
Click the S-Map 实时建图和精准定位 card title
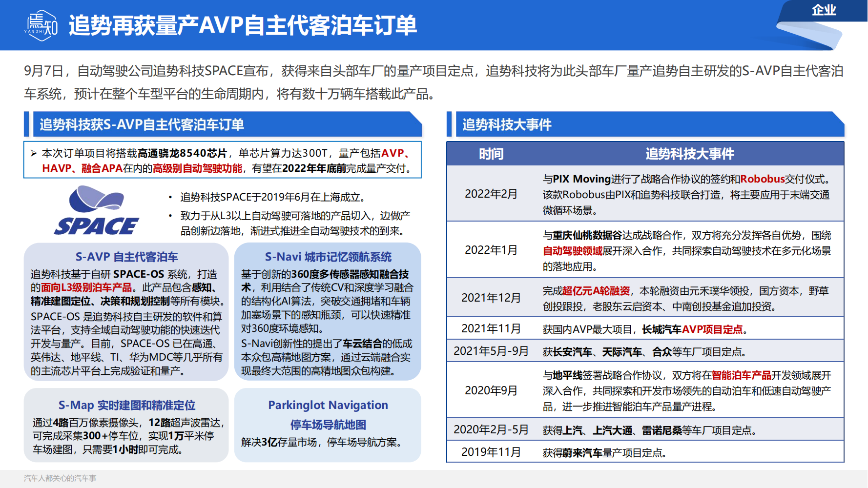pyautogui.click(x=126, y=406)
